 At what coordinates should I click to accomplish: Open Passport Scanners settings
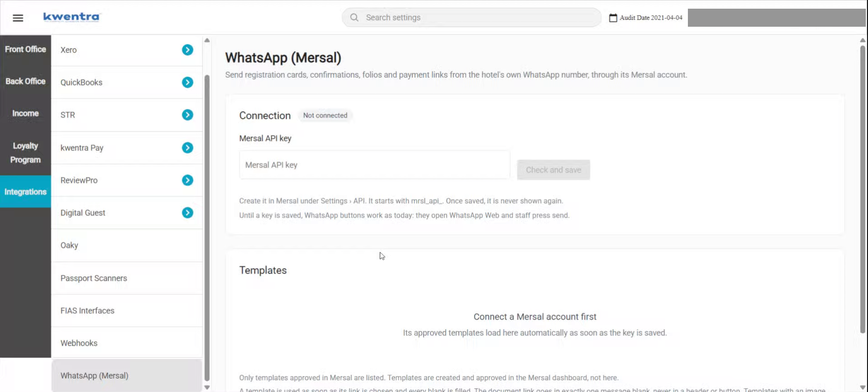127,278
